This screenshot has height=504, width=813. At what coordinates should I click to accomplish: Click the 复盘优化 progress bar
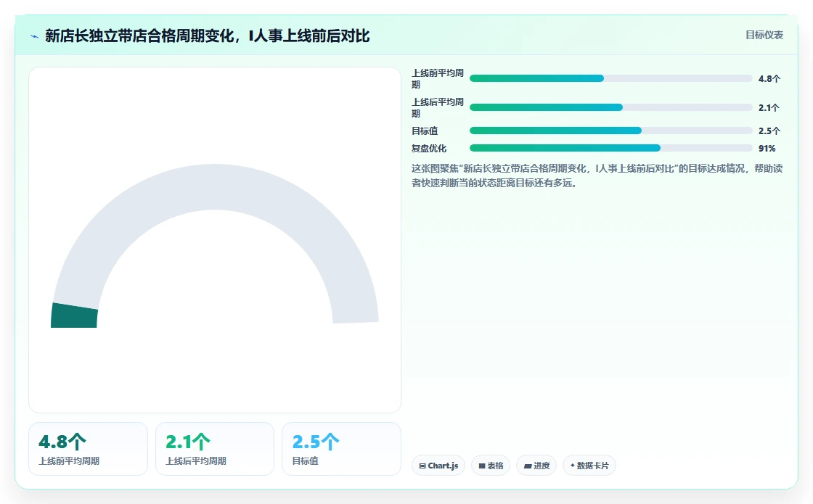pos(610,148)
